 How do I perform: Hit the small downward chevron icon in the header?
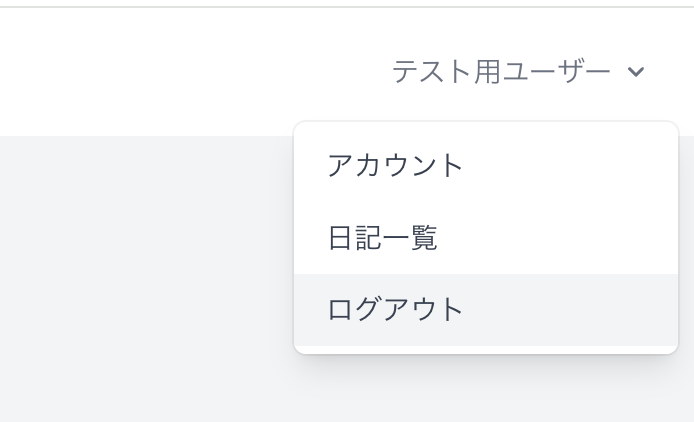(x=635, y=72)
